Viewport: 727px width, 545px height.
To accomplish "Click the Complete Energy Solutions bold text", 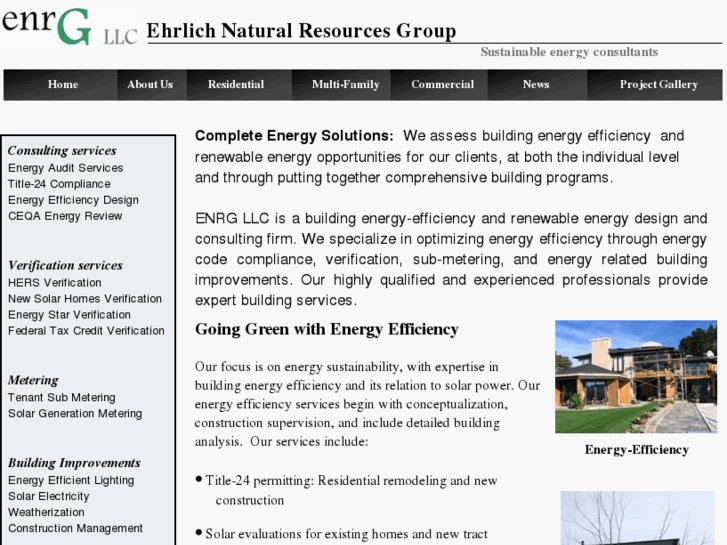I will point(294,136).
